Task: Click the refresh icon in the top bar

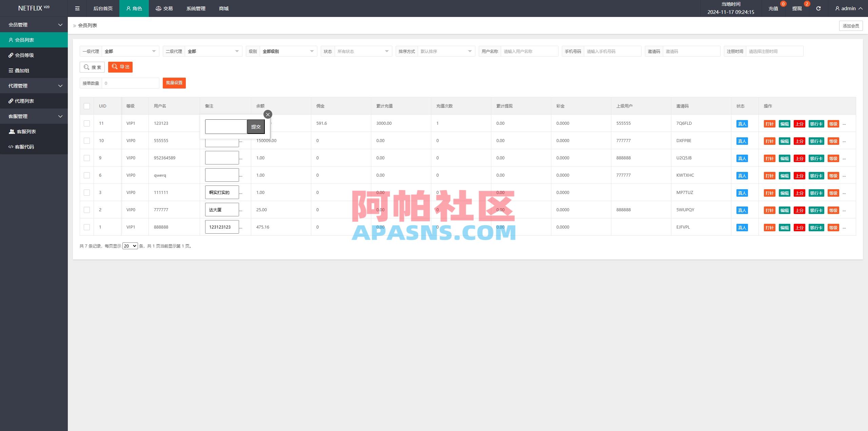Action: tap(819, 8)
